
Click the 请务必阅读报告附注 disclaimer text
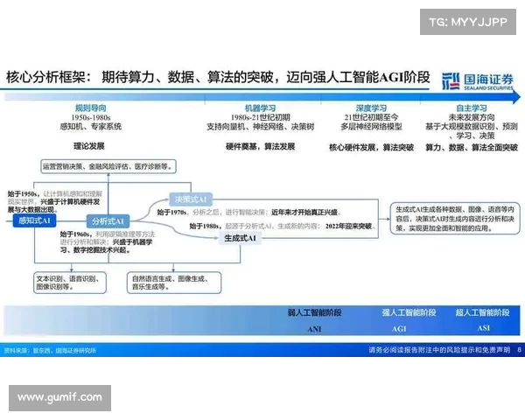[439, 350]
